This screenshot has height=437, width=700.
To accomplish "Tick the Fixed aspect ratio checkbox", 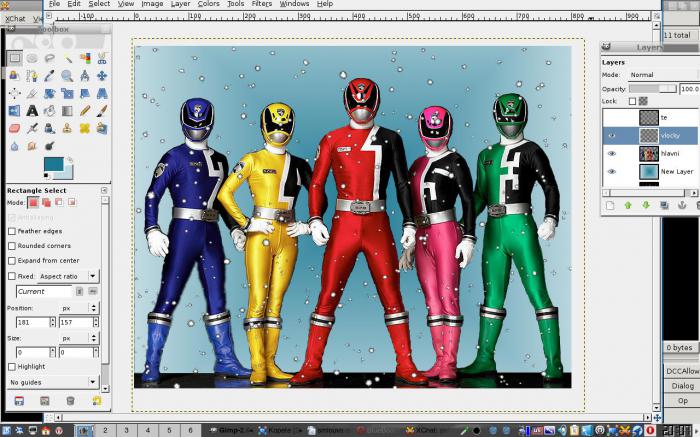I will coord(12,276).
